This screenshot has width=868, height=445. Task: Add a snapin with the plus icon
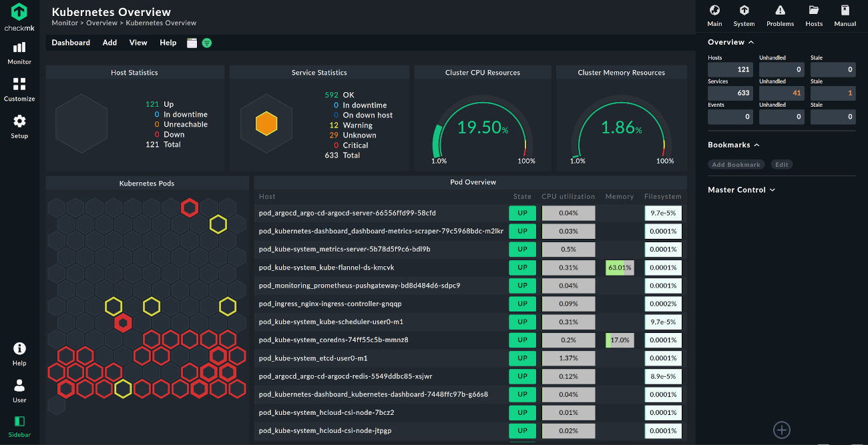781,430
